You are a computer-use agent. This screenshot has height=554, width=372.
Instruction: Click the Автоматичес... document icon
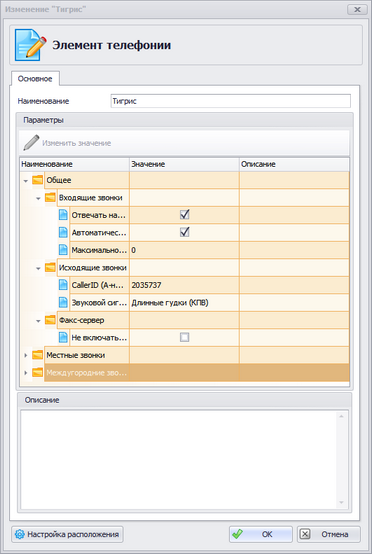(63, 232)
